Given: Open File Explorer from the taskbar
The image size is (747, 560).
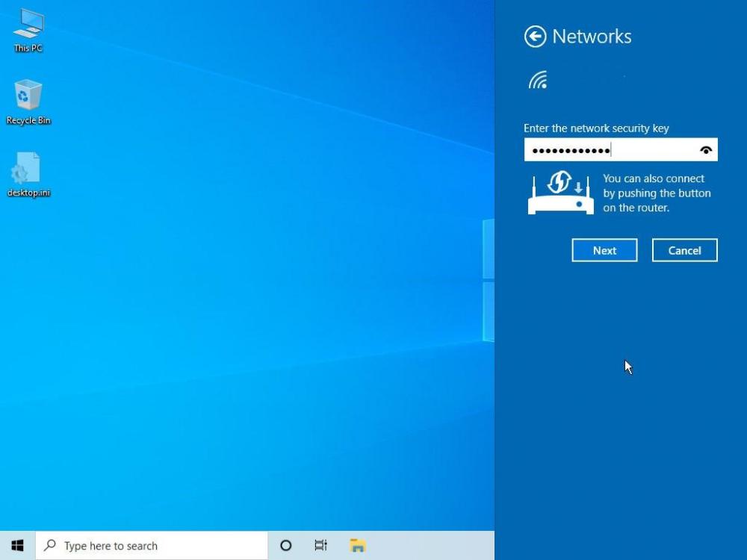Looking at the screenshot, I should (358, 546).
